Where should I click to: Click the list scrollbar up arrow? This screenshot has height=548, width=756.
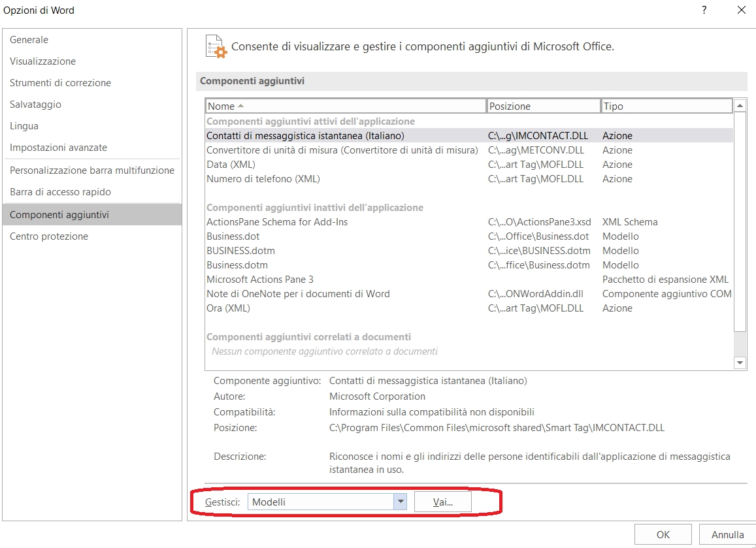point(740,106)
